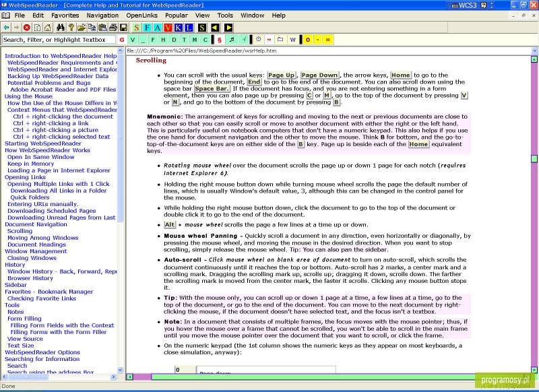Open the Favorites menu
This screenshot has width=539, height=392.
point(65,15)
